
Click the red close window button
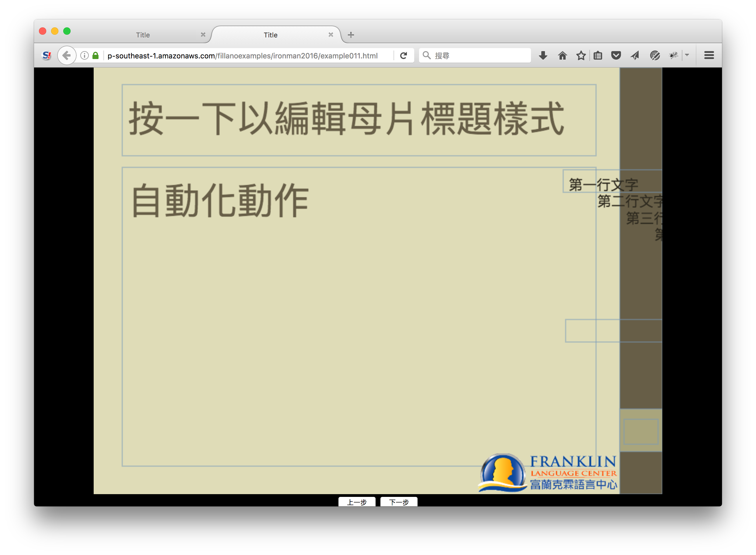point(43,31)
